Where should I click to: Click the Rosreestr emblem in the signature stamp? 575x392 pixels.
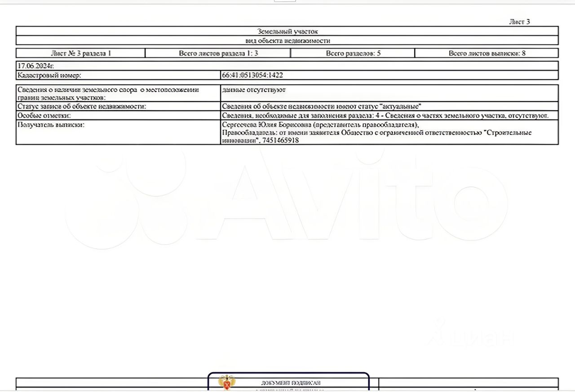pos(226,383)
